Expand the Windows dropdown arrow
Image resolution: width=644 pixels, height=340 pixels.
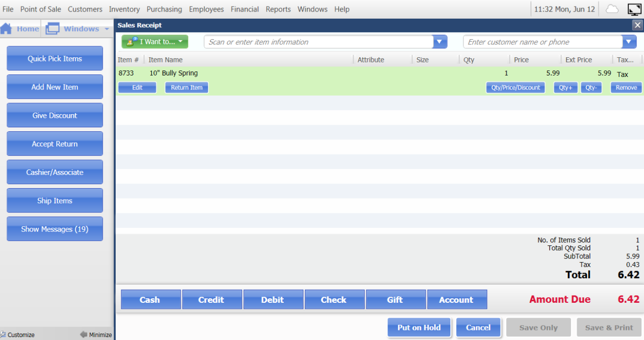pos(107,29)
